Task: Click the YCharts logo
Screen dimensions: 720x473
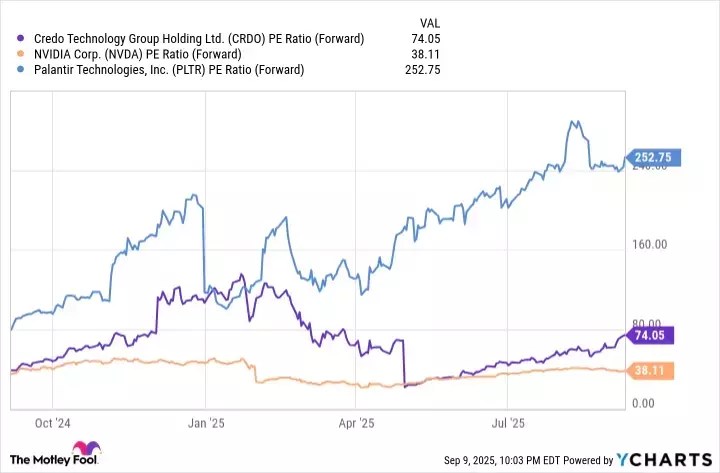Action: coord(662,459)
